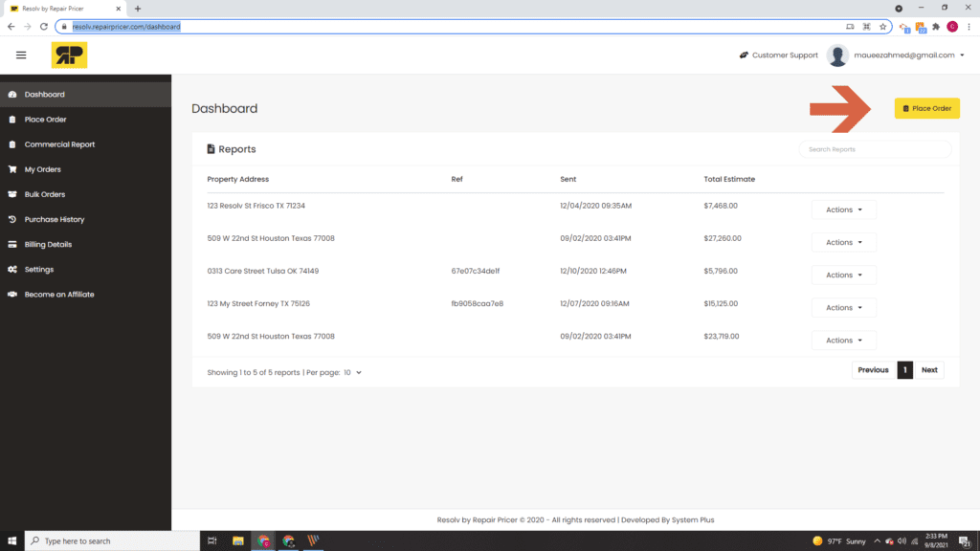
Task: Open Settings via the gear icon
Action: (x=12, y=269)
